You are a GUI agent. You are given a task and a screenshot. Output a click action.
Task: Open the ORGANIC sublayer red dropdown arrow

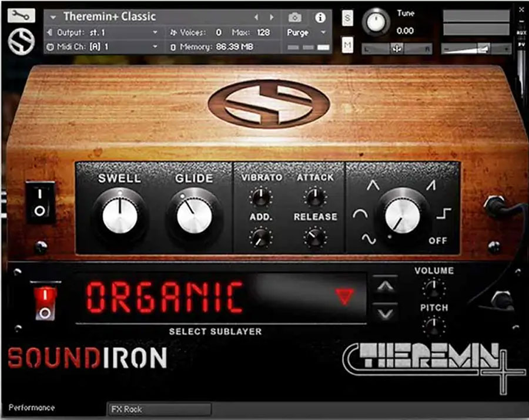coord(344,296)
